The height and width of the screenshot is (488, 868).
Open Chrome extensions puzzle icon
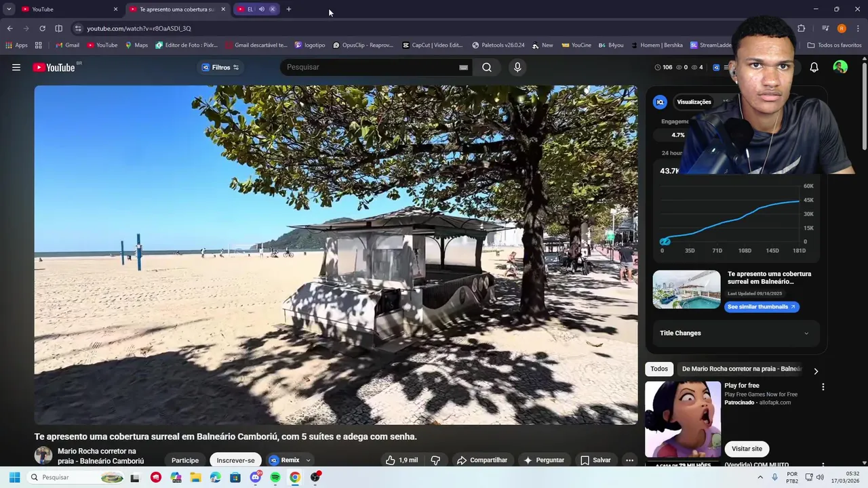coord(802,28)
